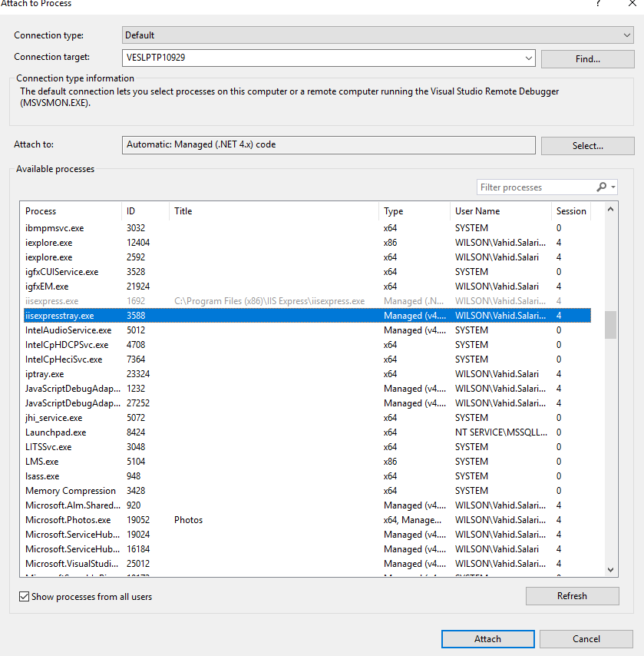Click into the Filter processes field
Viewport: 644px width, 656px height.
[x=534, y=187]
